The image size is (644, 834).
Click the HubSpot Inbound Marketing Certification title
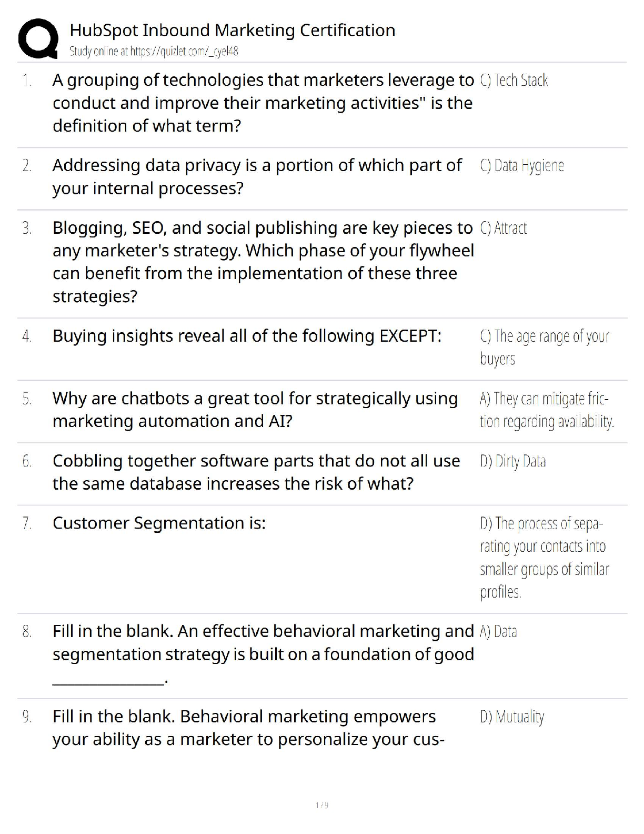coord(232,30)
